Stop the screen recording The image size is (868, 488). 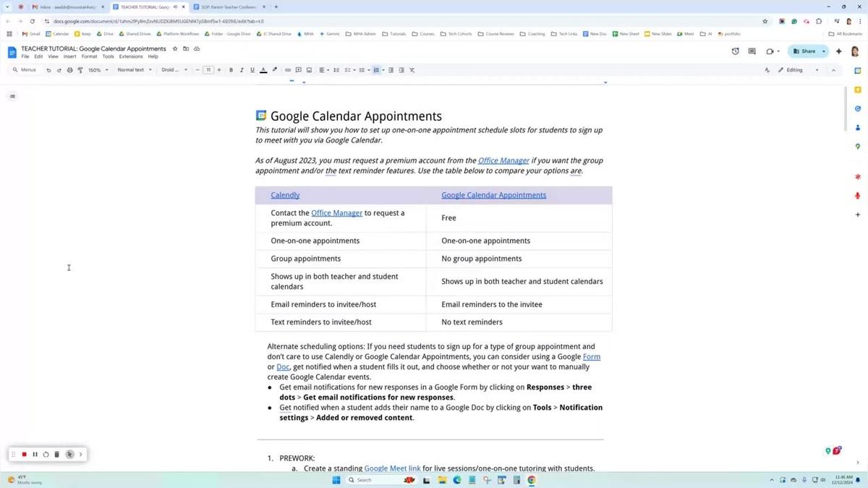[x=24, y=454]
